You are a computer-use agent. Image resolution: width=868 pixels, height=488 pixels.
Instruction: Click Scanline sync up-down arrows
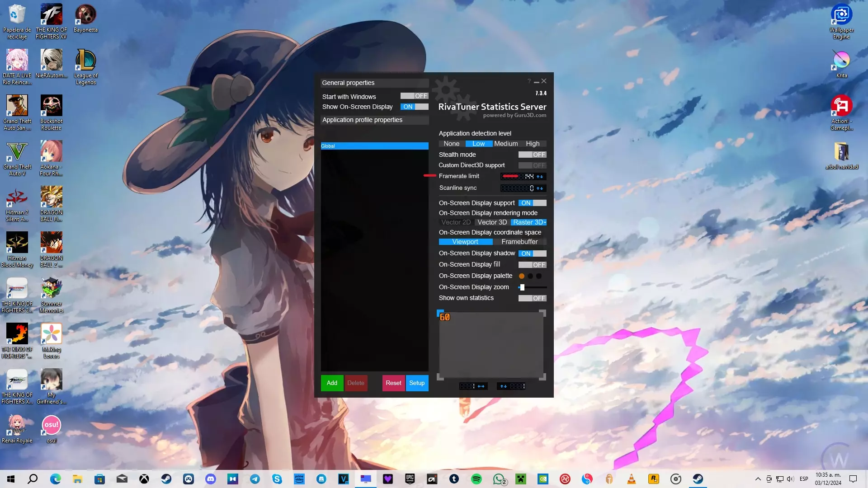pos(540,188)
